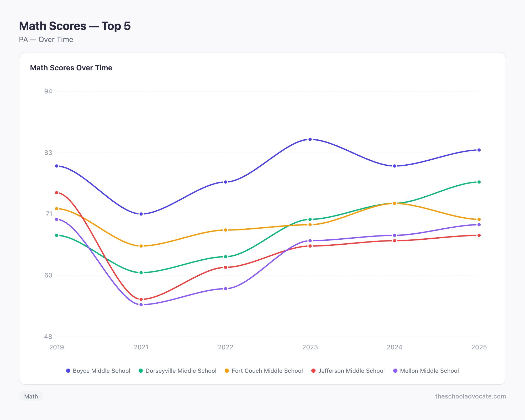The height and width of the screenshot is (420, 525).
Task: Select Fort Couch orange point for 2019
Action: point(57,209)
